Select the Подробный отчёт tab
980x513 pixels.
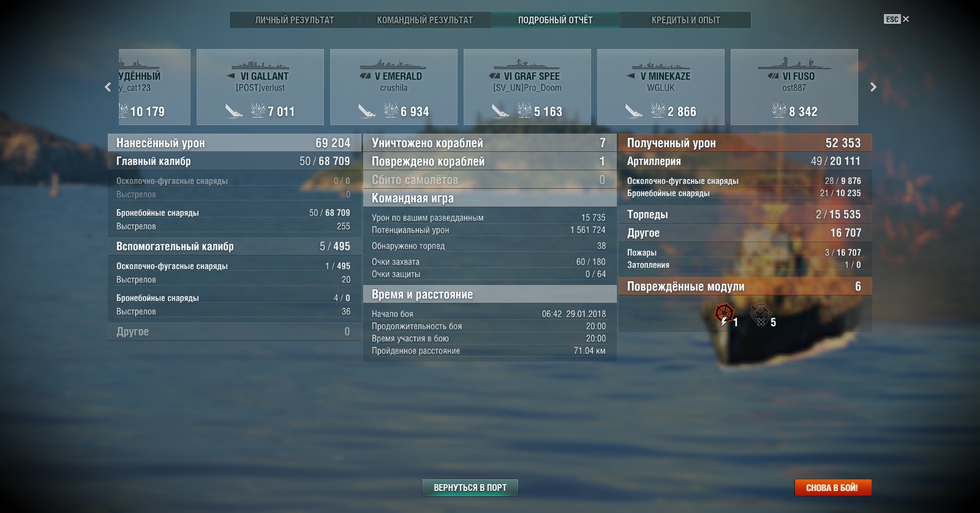click(556, 20)
